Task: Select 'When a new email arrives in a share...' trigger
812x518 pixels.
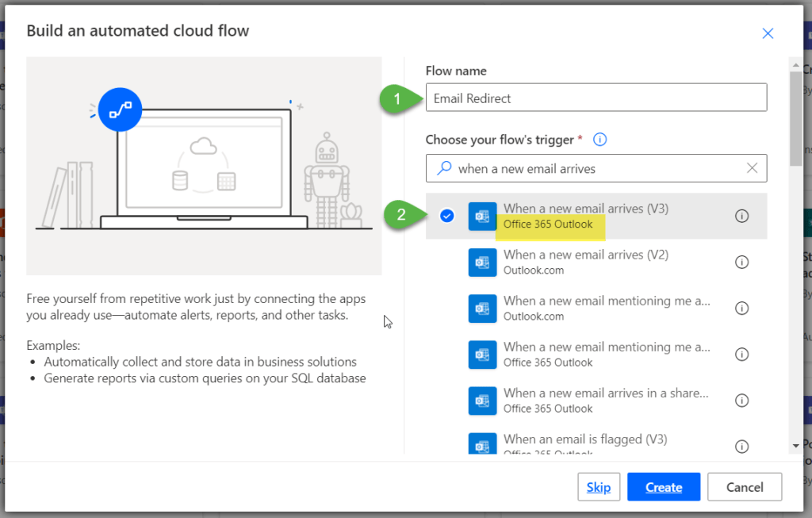Action: point(596,401)
